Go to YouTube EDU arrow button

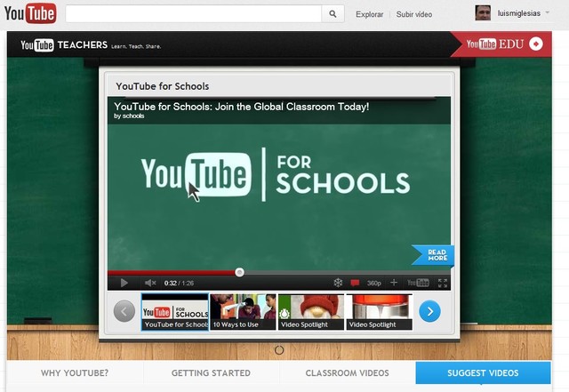point(535,44)
